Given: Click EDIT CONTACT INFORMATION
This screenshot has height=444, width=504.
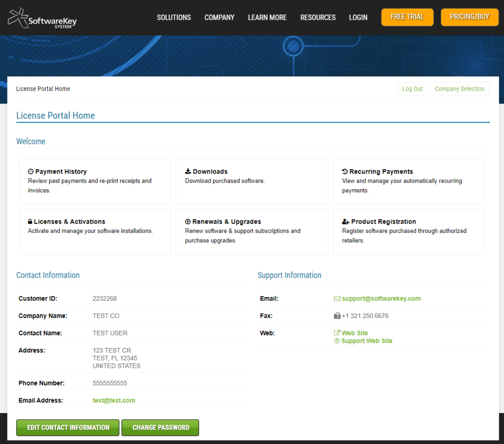Looking at the screenshot, I should pos(67,427).
